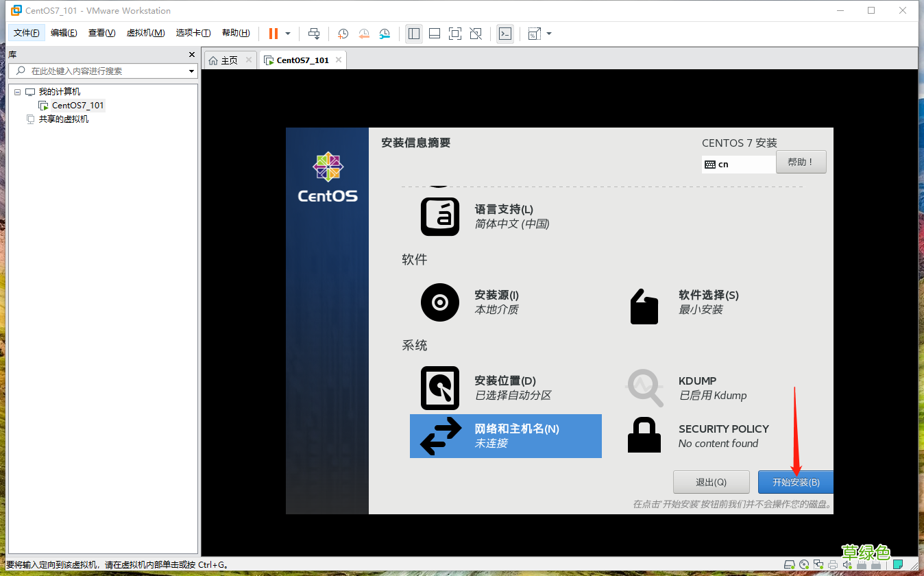Click the Revert snapshot toolbar icon
924x576 pixels.
coord(363,33)
